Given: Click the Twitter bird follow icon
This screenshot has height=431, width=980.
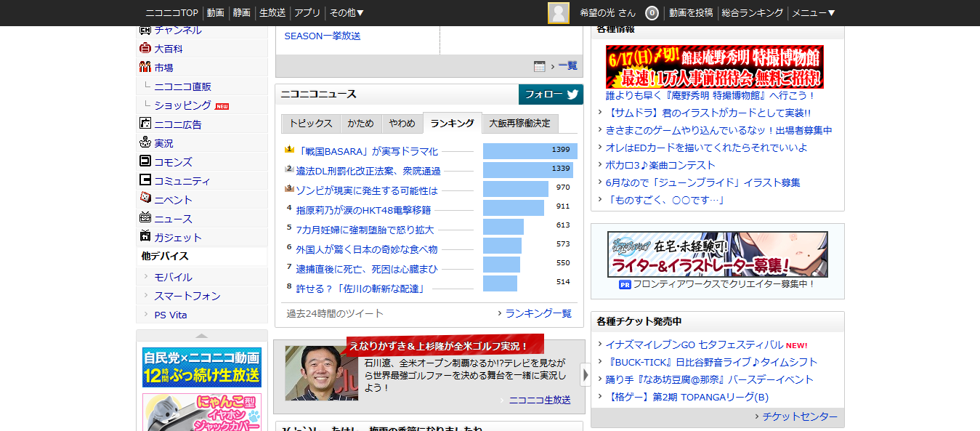Looking at the screenshot, I should (572, 94).
